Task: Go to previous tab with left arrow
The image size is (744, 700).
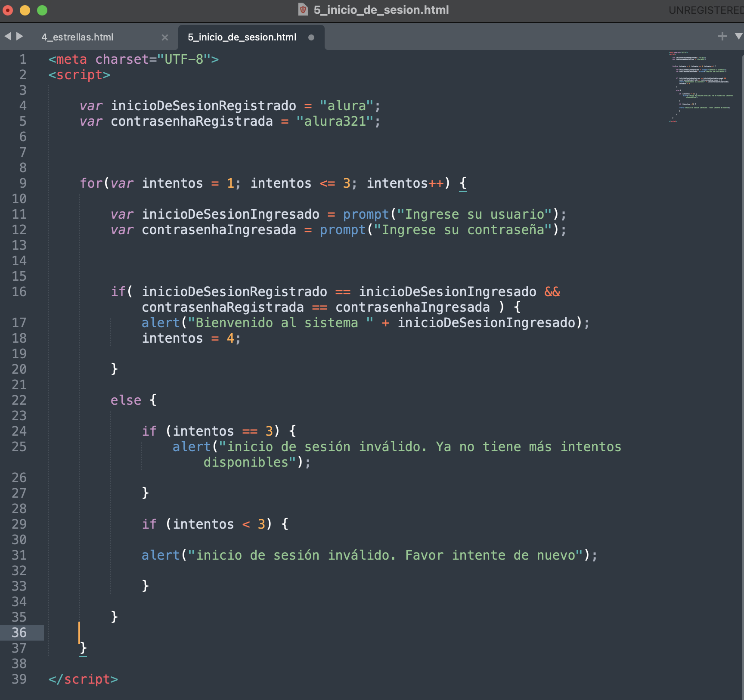Action: 8,36
